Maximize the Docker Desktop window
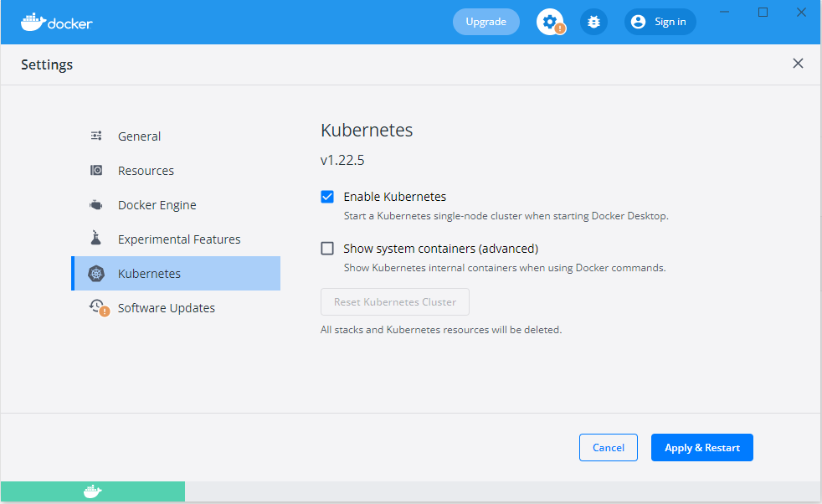The image size is (822, 504). 763,12
